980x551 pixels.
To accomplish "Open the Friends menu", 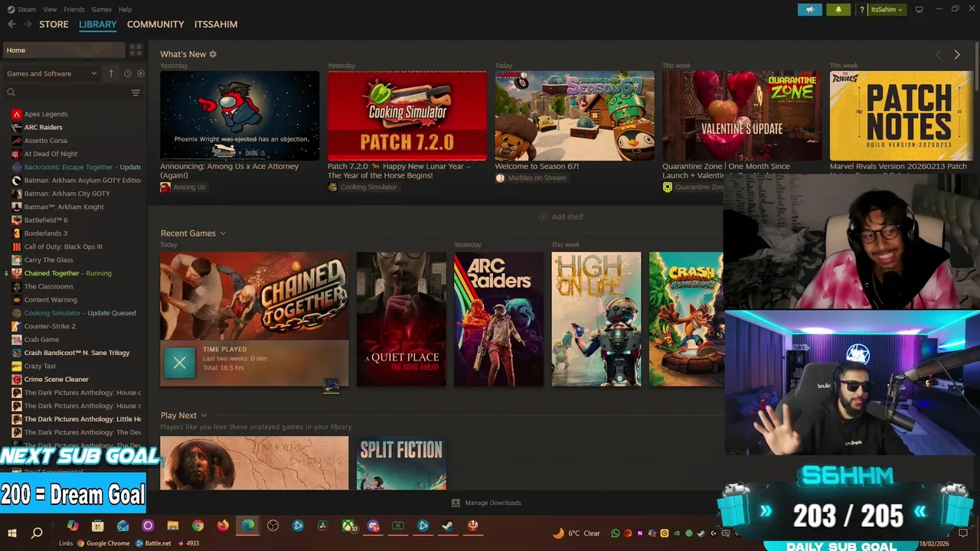I will [x=74, y=9].
